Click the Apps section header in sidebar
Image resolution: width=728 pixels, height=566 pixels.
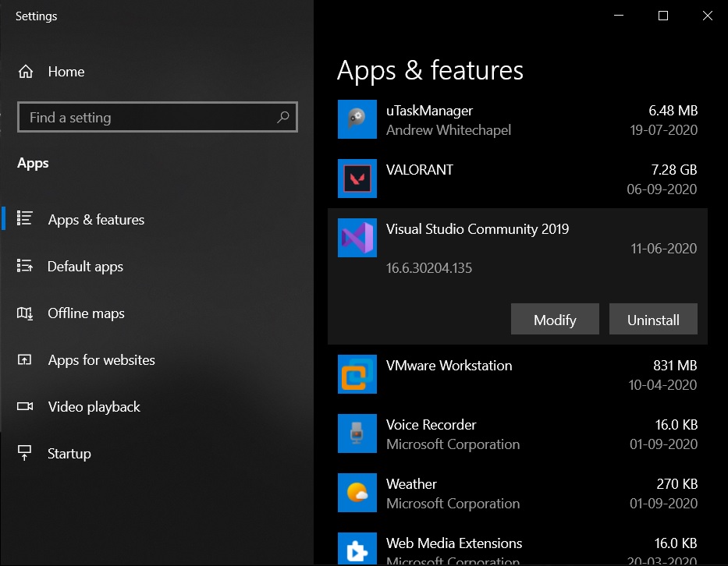(x=33, y=163)
